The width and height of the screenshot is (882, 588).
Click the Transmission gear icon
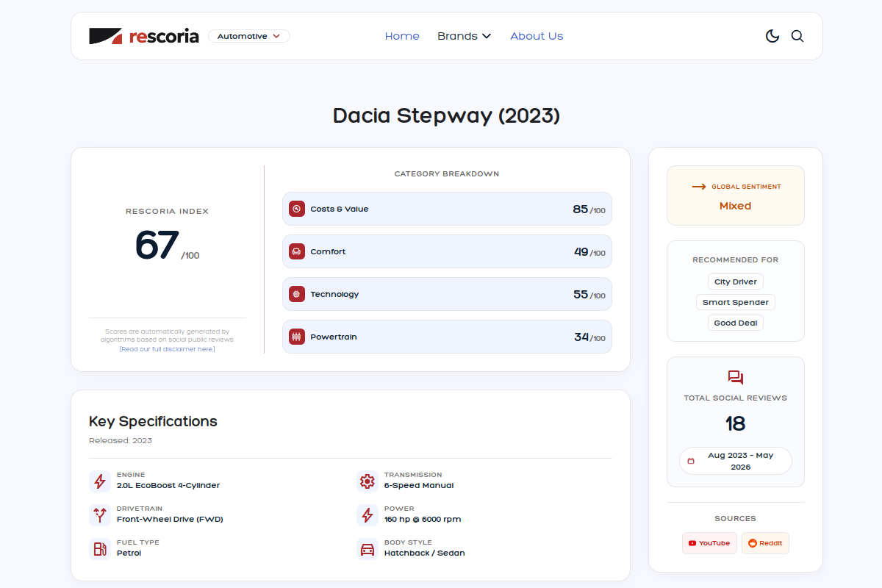(367, 481)
